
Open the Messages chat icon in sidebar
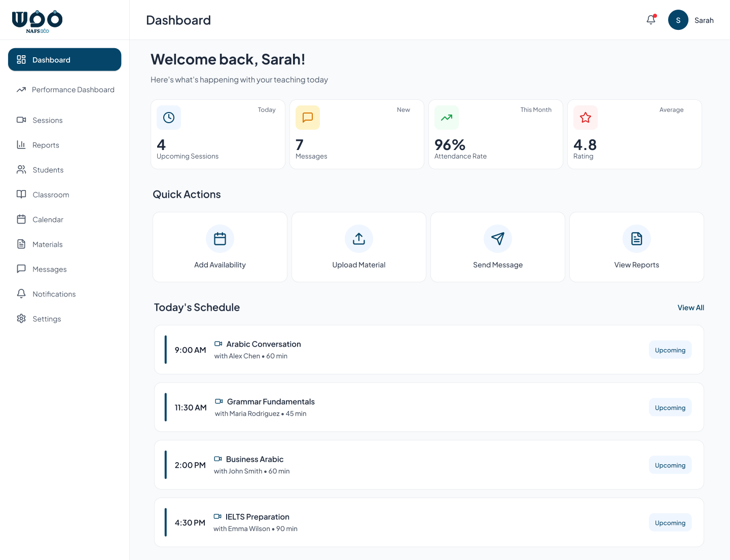pos(21,269)
